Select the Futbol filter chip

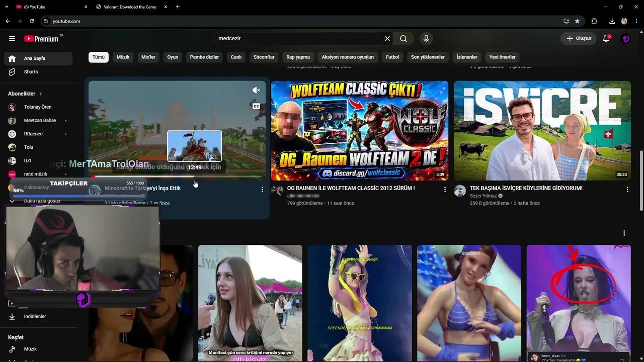coord(392,57)
